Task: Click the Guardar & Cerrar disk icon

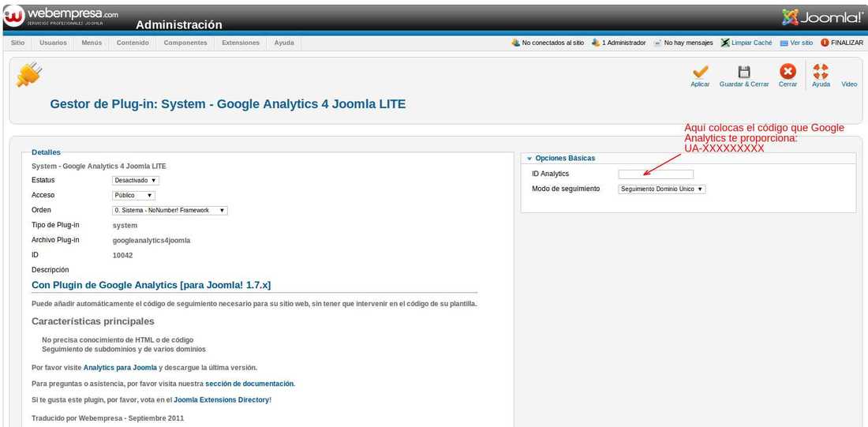Action: [744, 72]
